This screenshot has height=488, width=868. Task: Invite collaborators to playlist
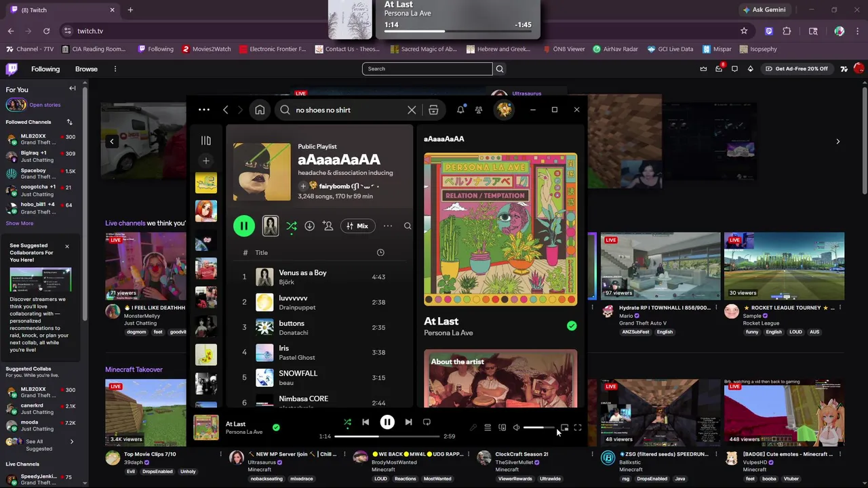click(328, 226)
